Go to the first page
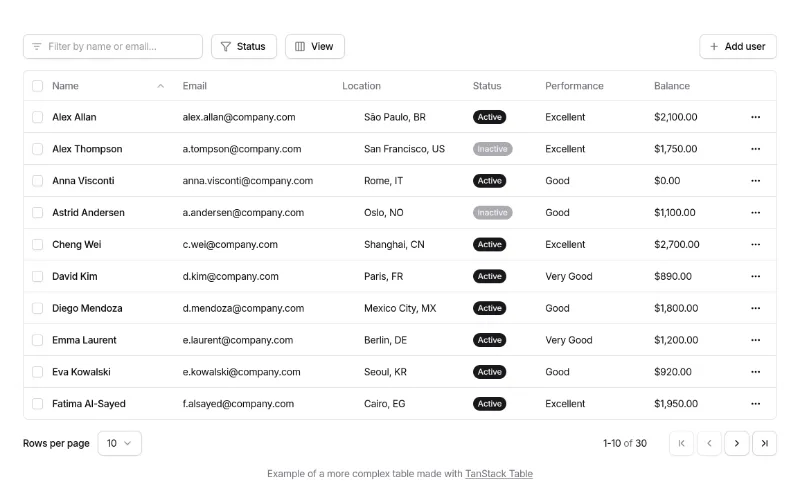800x500 pixels. (x=681, y=443)
